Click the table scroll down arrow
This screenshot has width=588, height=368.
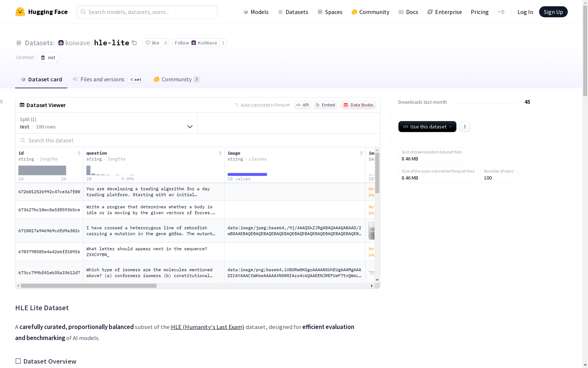pyautogui.click(x=377, y=280)
